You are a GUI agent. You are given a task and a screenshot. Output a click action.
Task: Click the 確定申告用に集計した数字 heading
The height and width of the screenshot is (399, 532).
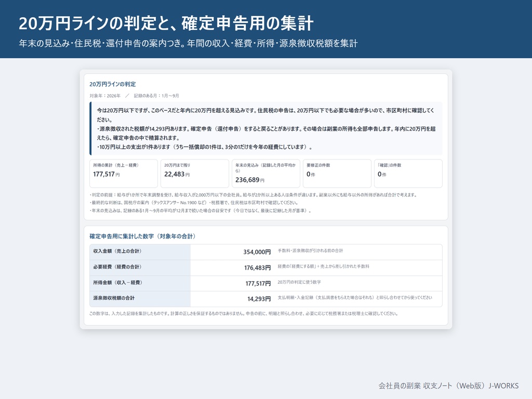coord(142,236)
